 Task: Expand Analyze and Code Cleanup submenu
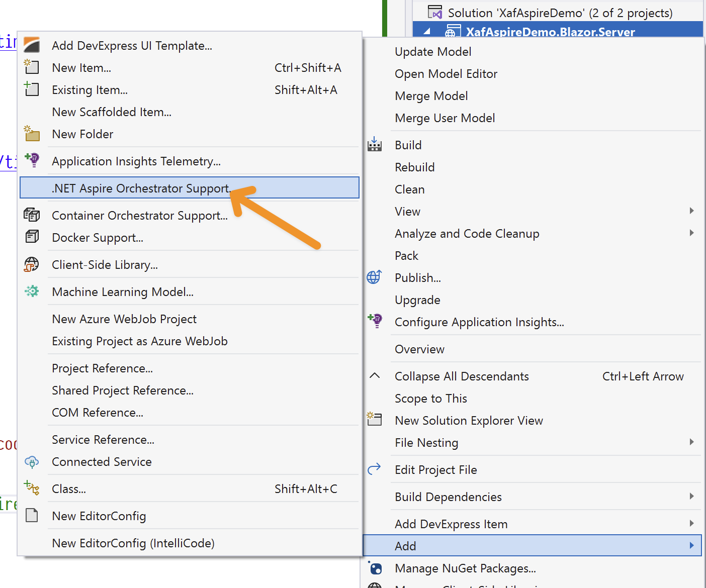click(x=692, y=233)
